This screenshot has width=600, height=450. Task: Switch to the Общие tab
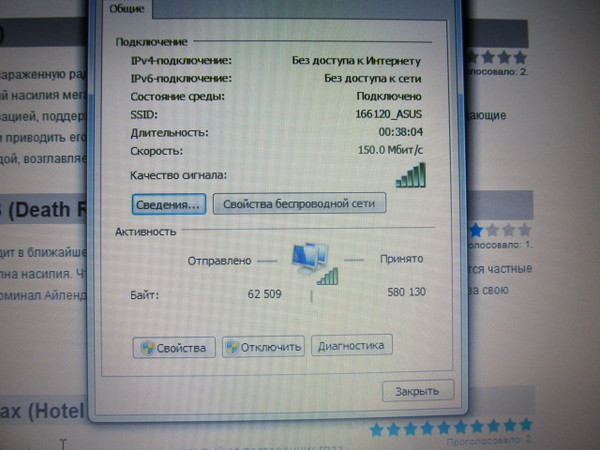click(x=124, y=9)
